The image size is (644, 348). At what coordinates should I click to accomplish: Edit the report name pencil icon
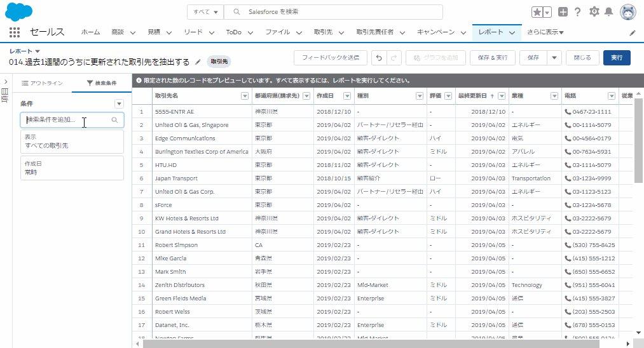point(198,62)
